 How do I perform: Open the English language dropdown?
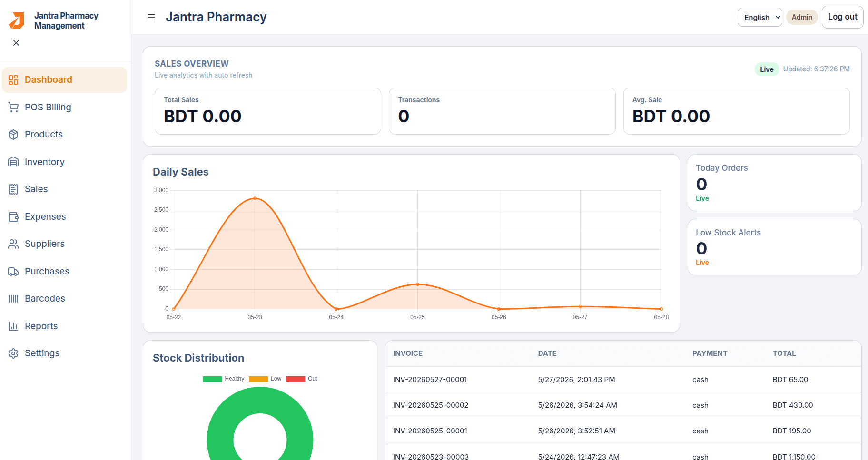(759, 17)
